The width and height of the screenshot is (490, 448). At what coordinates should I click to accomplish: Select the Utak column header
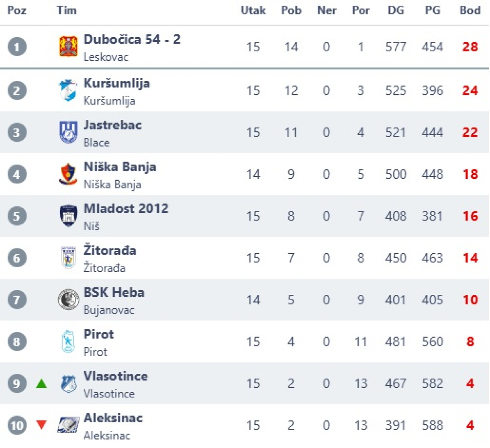pyautogui.click(x=253, y=10)
